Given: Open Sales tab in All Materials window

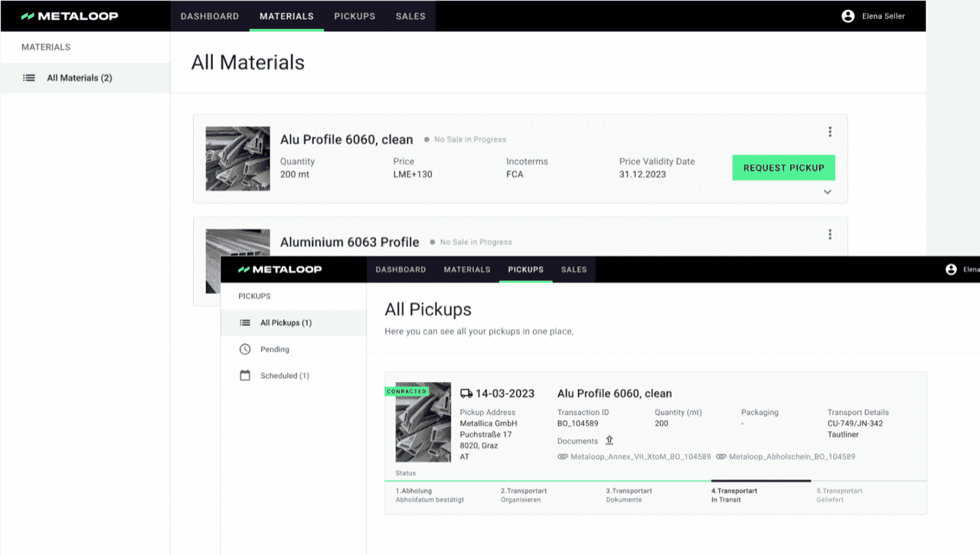Looking at the screenshot, I should coord(410,16).
